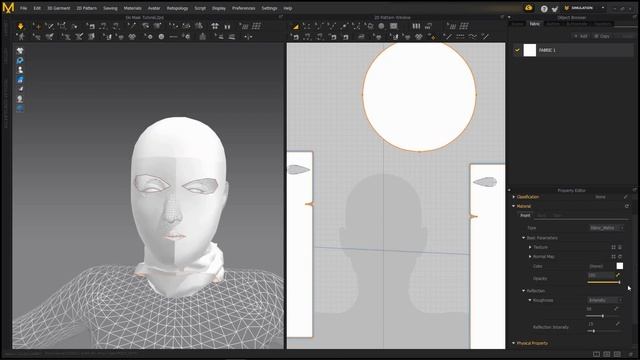Open the yellow cloud icon in title bar
The height and width of the screenshot is (360, 640).
pos(529,8)
